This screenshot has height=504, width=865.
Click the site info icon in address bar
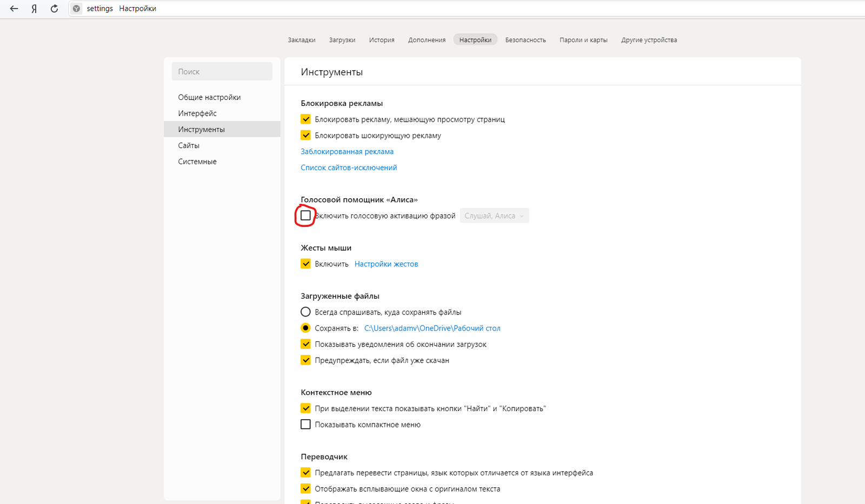(x=77, y=9)
